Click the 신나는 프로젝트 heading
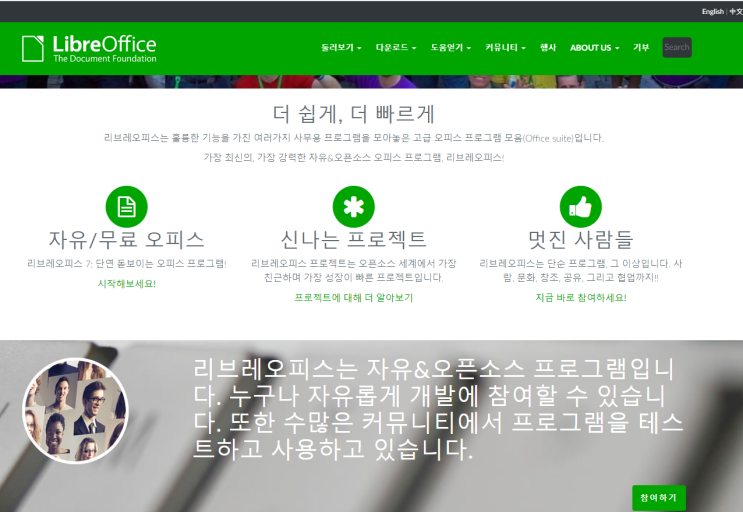Image resolution: width=743 pixels, height=512 pixels. click(x=353, y=240)
